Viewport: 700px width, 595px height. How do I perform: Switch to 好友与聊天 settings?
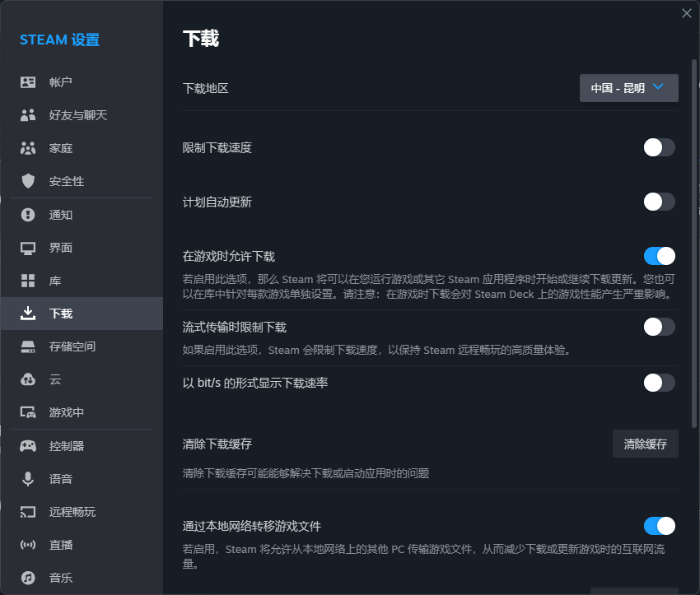coord(82,115)
